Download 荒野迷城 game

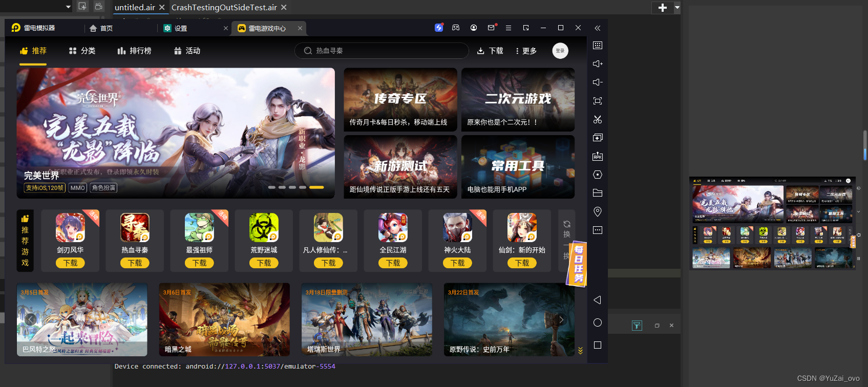point(264,263)
